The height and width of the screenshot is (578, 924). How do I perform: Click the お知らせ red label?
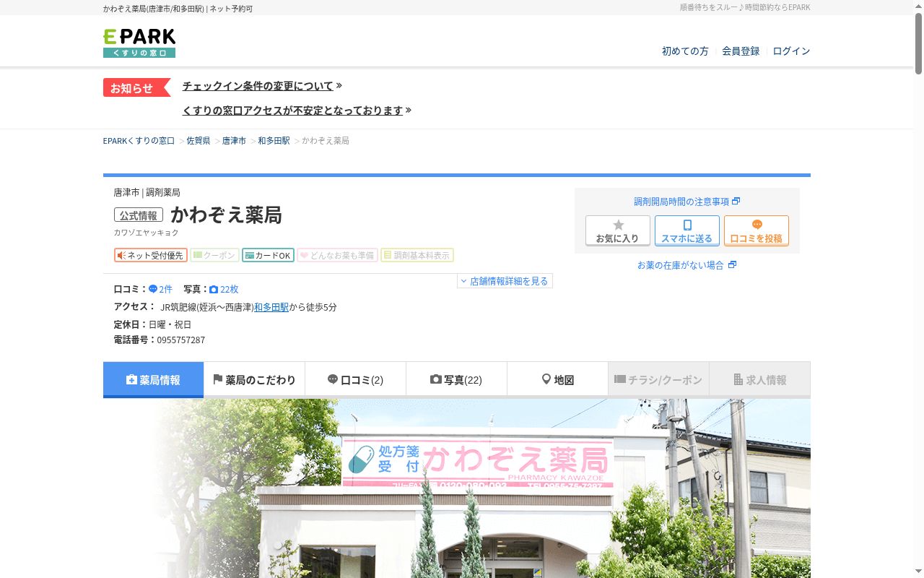(136, 87)
